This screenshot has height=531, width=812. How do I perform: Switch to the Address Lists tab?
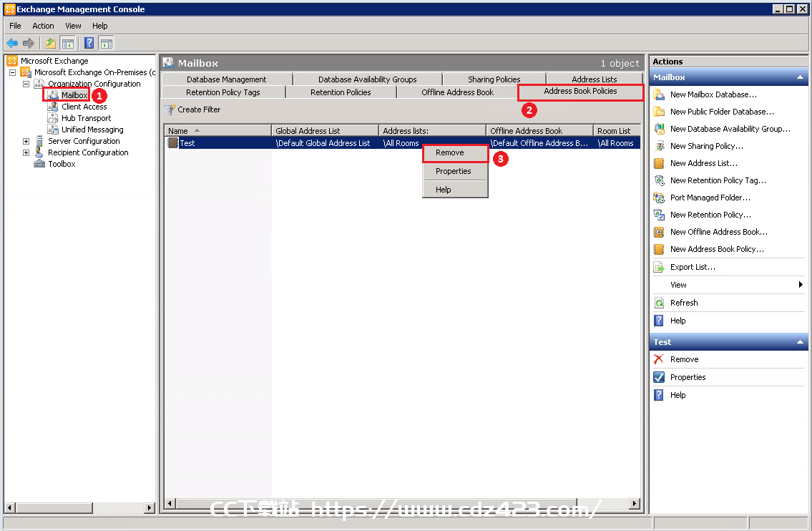[594, 79]
